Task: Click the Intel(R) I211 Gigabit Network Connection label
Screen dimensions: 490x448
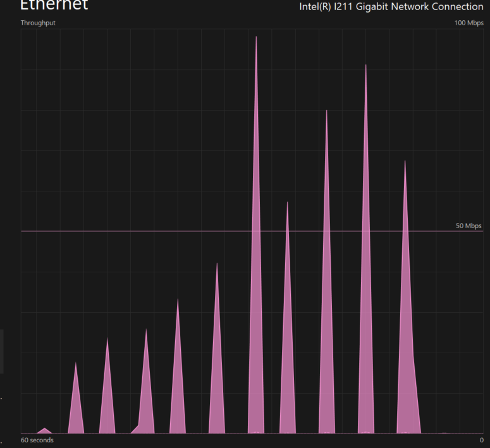Action: click(391, 6)
